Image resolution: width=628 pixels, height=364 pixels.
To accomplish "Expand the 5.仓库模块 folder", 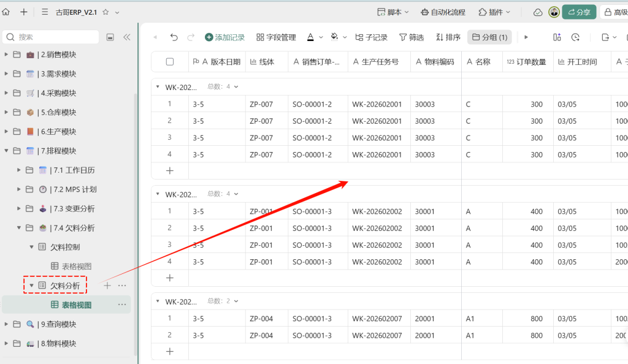I will (x=6, y=112).
